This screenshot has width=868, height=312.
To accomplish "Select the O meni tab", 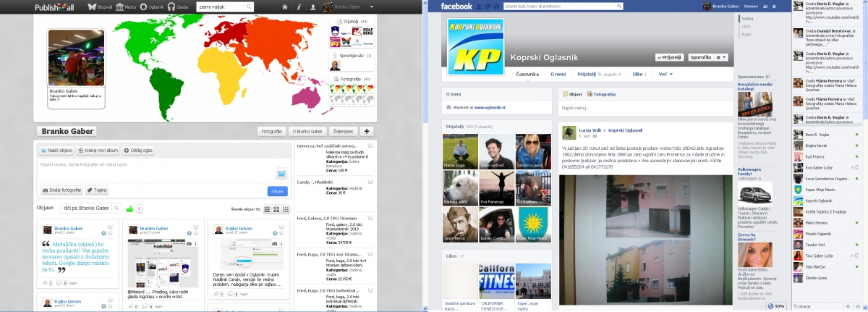I will pos(558,74).
